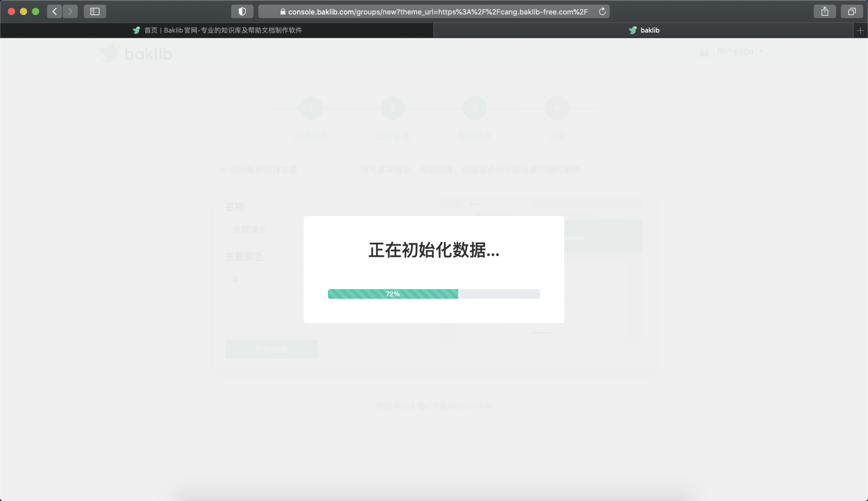Add a new tab with plus icon

point(860,30)
